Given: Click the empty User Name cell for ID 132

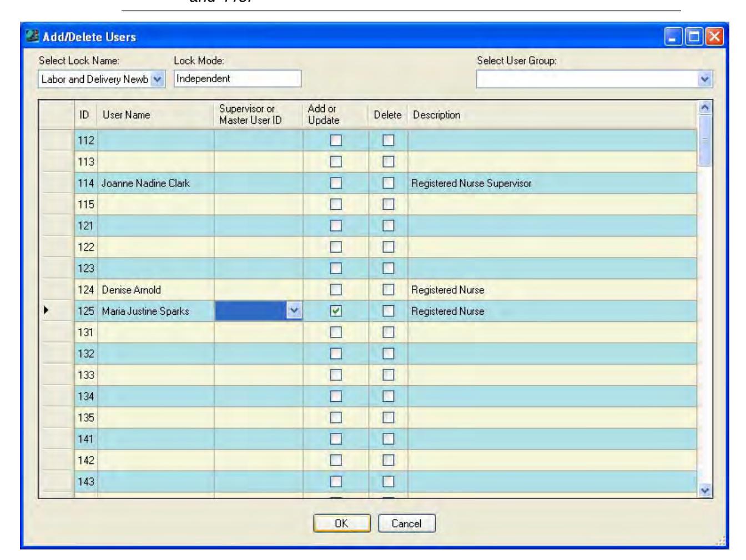Looking at the screenshot, I should pos(156,354).
